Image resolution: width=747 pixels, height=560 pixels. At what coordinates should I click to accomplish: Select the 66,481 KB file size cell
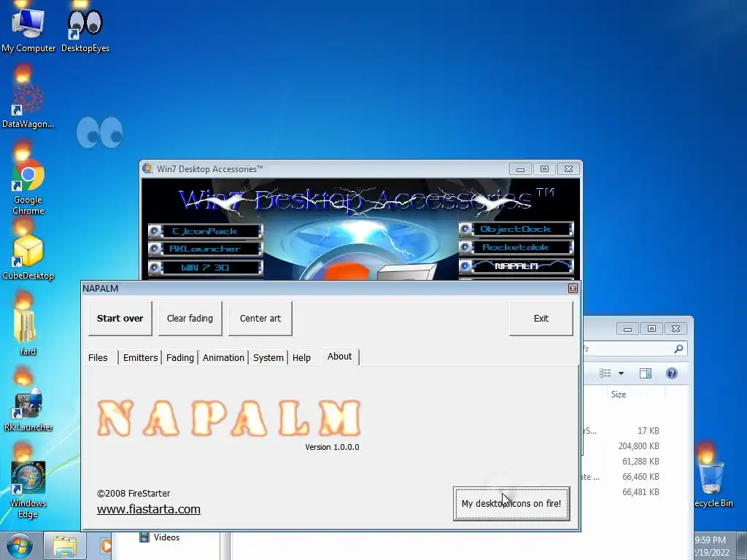click(x=640, y=492)
